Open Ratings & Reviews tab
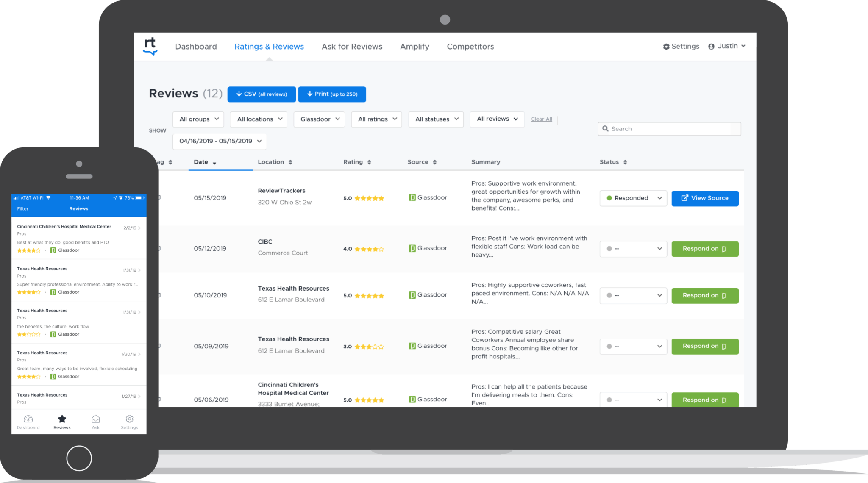 tap(269, 47)
